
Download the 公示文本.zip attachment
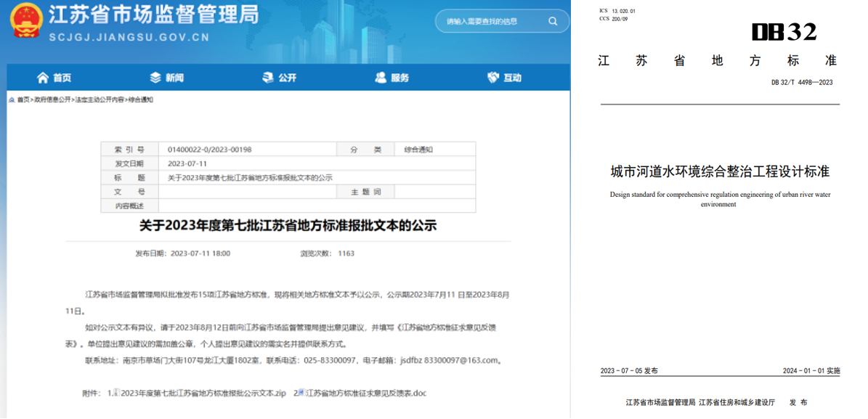pos(205,393)
